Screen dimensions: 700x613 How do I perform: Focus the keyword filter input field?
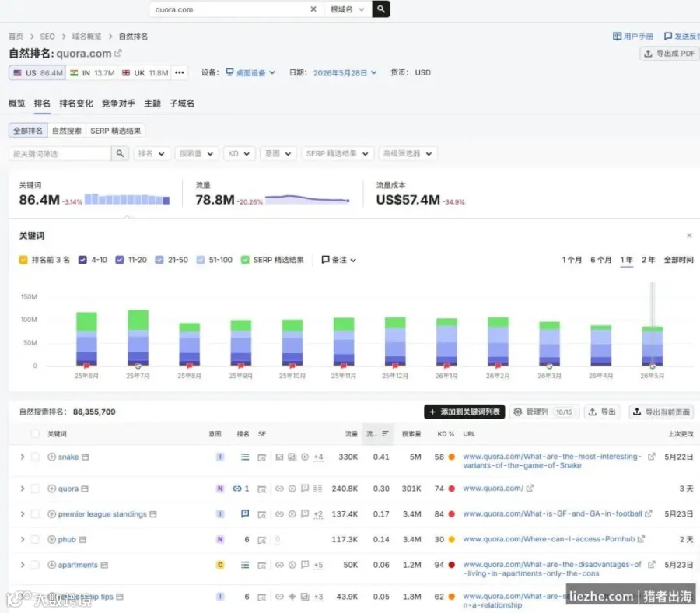[x=60, y=153]
